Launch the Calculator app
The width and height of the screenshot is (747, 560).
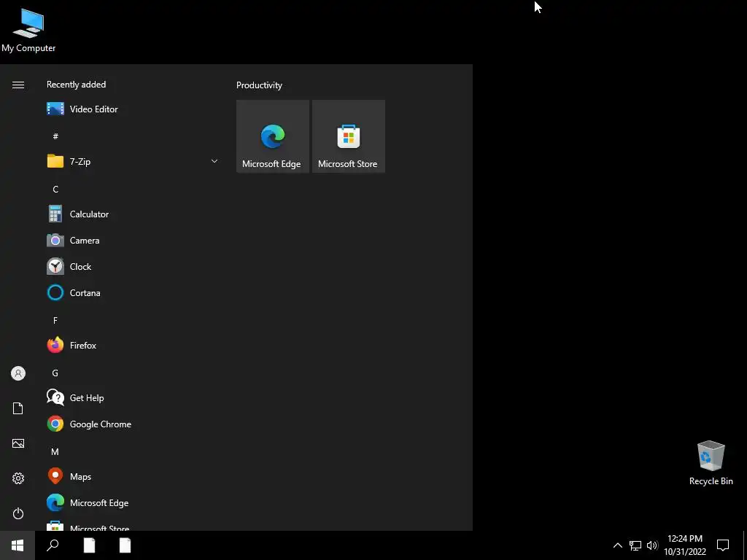click(133, 214)
